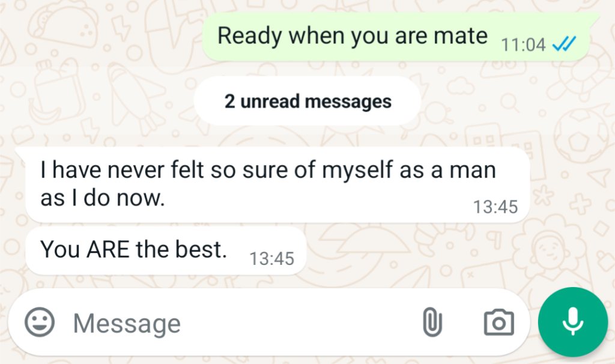This screenshot has width=615, height=364.
Task: Select the 'You ARE the best.' message bubble
Action: [166, 250]
